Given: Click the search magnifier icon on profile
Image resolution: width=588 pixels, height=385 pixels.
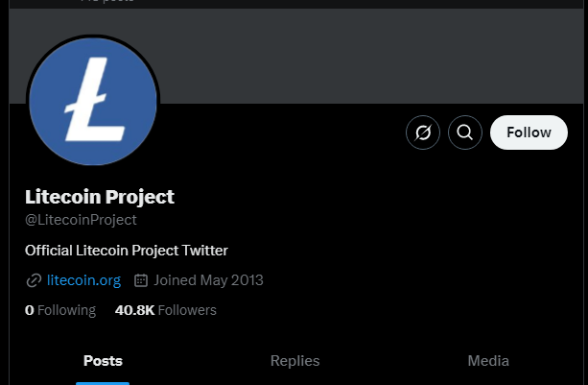Looking at the screenshot, I should click(465, 132).
